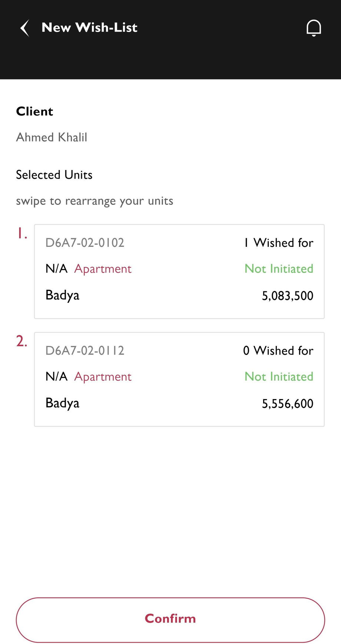Tap unit code D6A7-02-0112
This screenshot has width=341, height=644.
pyautogui.click(x=85, y=351)
